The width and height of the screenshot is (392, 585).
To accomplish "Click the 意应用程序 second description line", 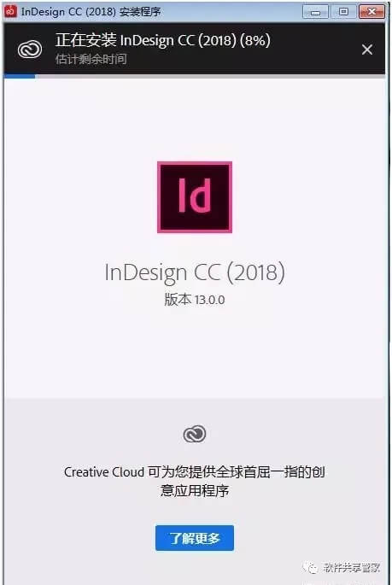I will pos(195,490).
